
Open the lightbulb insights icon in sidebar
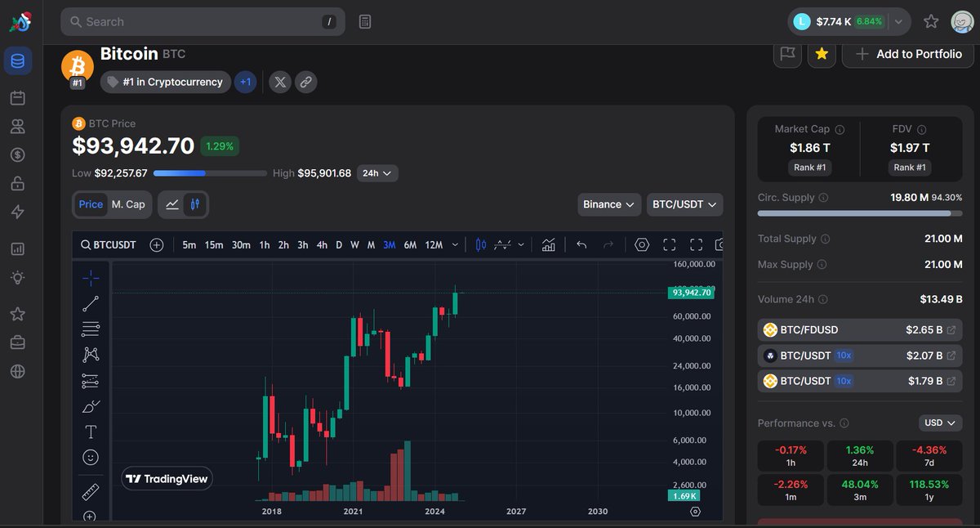point(18,278)
